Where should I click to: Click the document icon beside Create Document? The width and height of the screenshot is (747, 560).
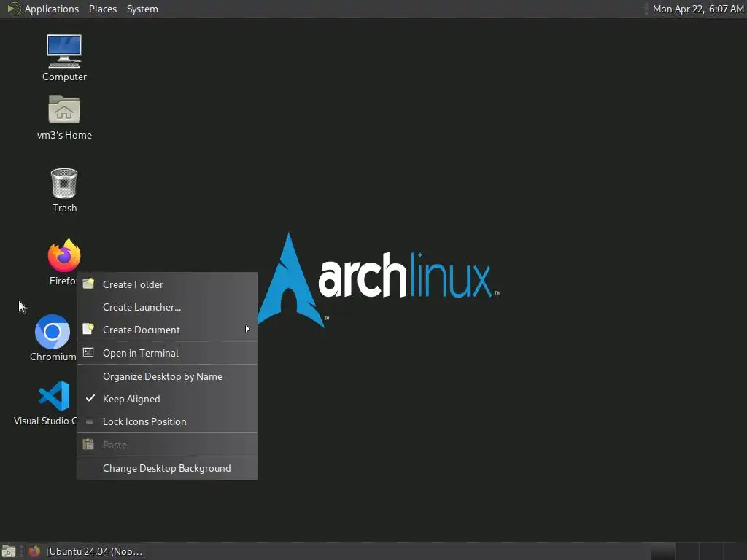tap(88, 329)
